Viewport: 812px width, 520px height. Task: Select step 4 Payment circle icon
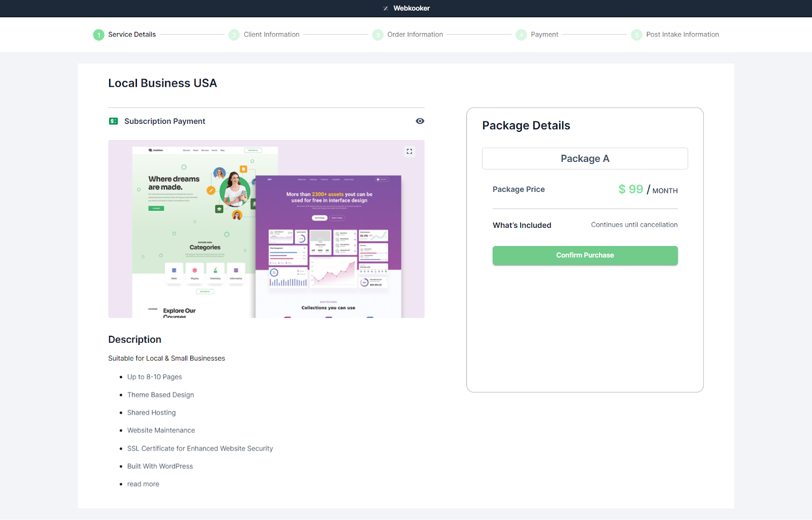pos(521,34)
